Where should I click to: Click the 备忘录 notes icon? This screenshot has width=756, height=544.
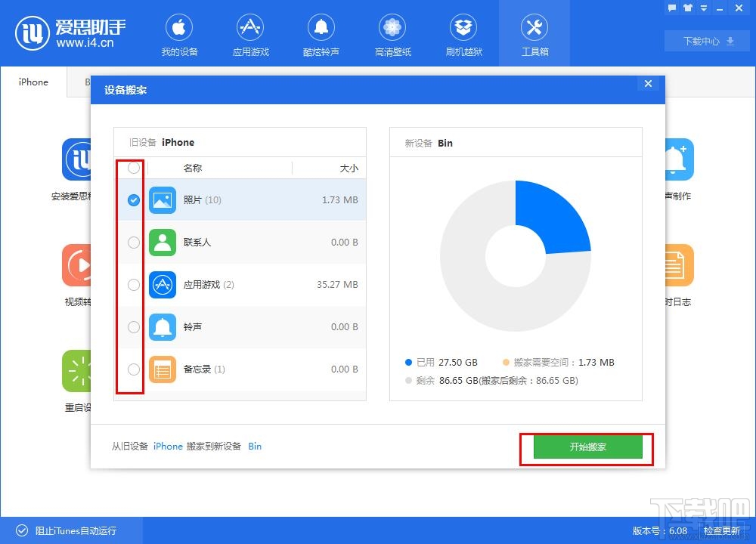pos(163,369)
